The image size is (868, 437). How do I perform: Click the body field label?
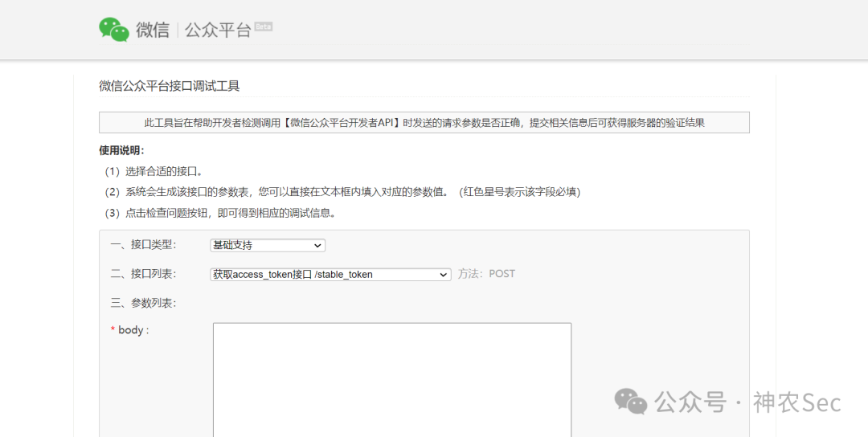(129, 330)
